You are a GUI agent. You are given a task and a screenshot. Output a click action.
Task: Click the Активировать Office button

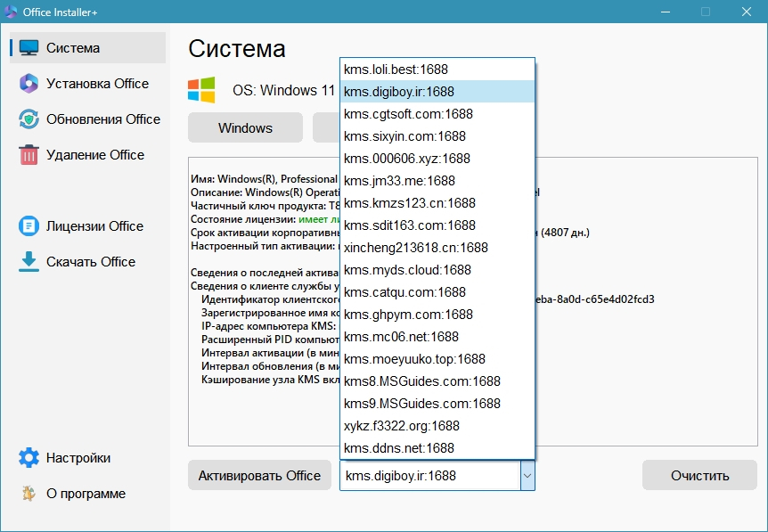click(x=259, y=475)
